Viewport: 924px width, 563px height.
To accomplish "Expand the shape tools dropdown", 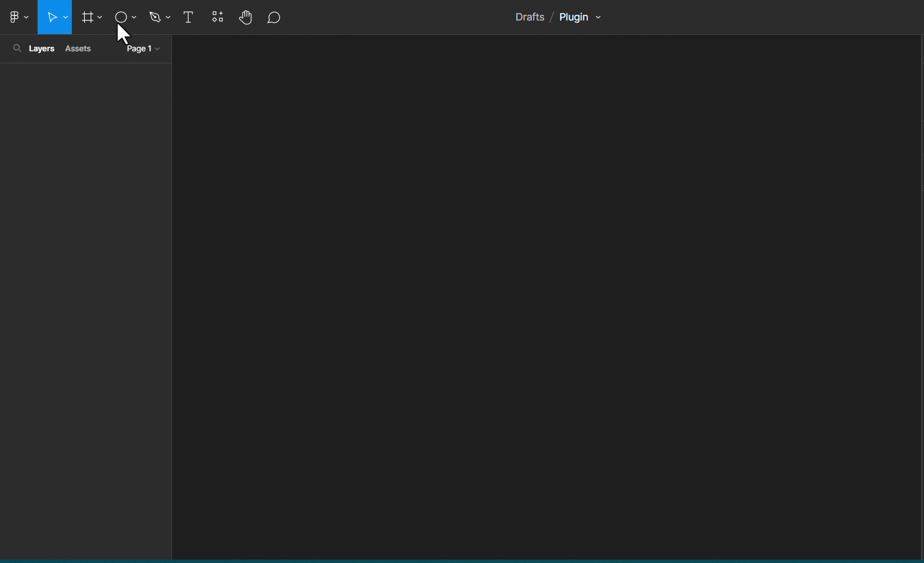I will 134,17.
